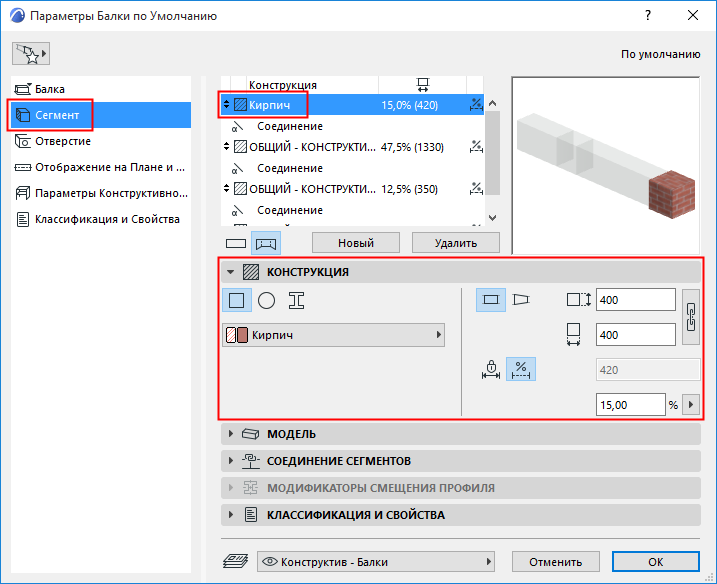Open Классификация и Свойства sidebar page
Screen dimensions: 717x584
[101, 219]
